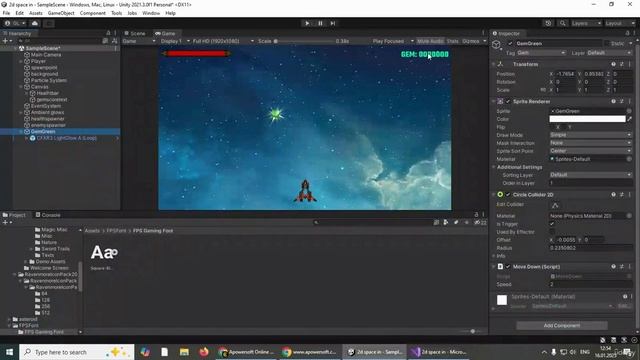
Task: Open the Play Focused dropdown
Action: [393, 41]
